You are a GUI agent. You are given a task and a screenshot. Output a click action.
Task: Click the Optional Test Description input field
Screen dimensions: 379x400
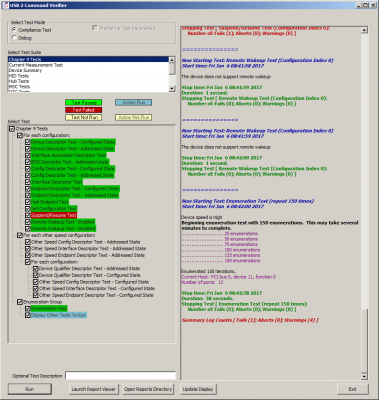(x=120, y=376)
